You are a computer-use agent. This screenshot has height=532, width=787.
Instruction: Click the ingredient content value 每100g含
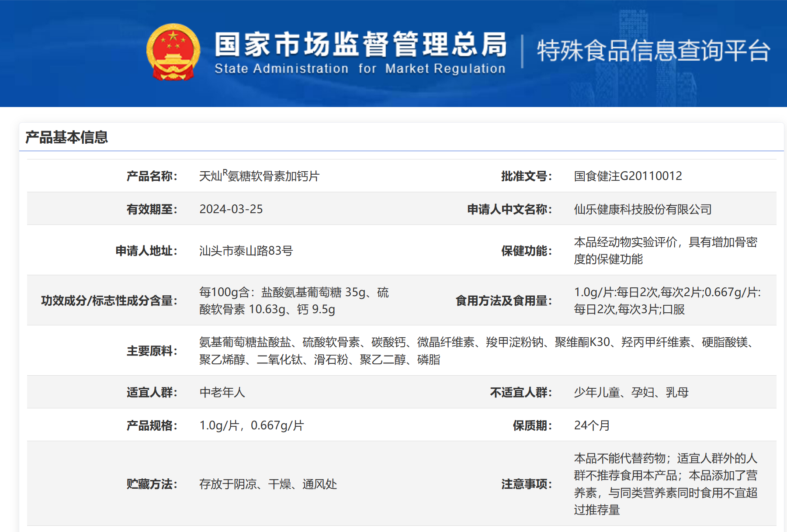pos(224,292)
